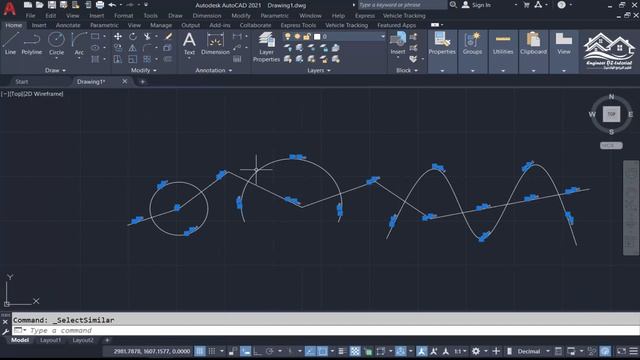Click the Plot printer icon
640x360 pixels.
[100, 5]
